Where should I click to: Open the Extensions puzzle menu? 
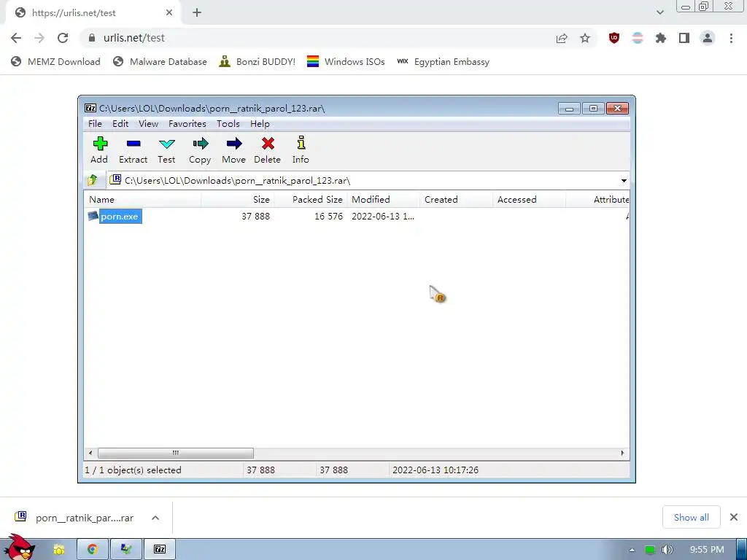point(661,38)
